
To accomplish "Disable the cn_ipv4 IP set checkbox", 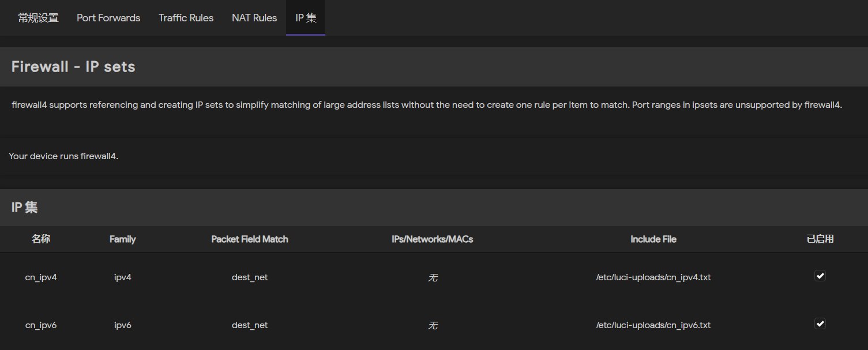I will click(x=820, y=276).
